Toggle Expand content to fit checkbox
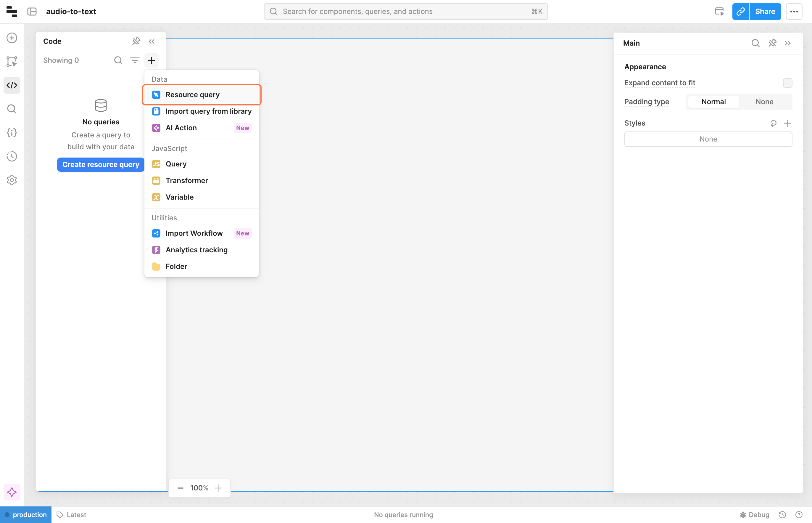Viewport: 812px width, 523px height. [787, 83]
